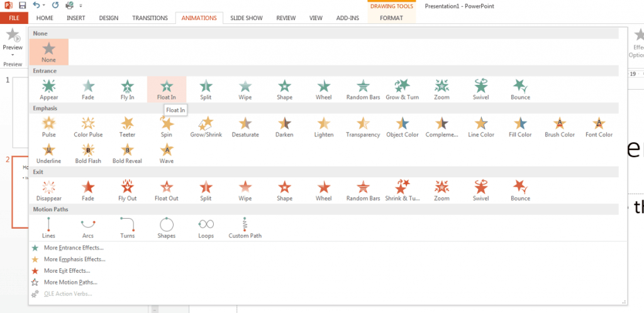This screenshot has width=644, height=313.
Task: Select the Float Out exit effect
Action: [166, 190]
